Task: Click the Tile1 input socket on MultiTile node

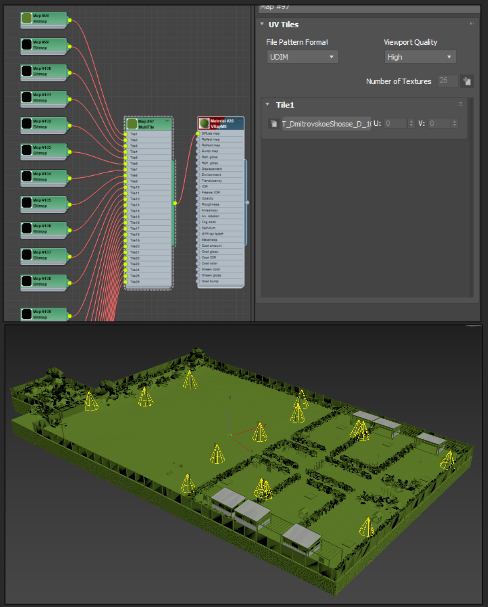Action: 125,134
